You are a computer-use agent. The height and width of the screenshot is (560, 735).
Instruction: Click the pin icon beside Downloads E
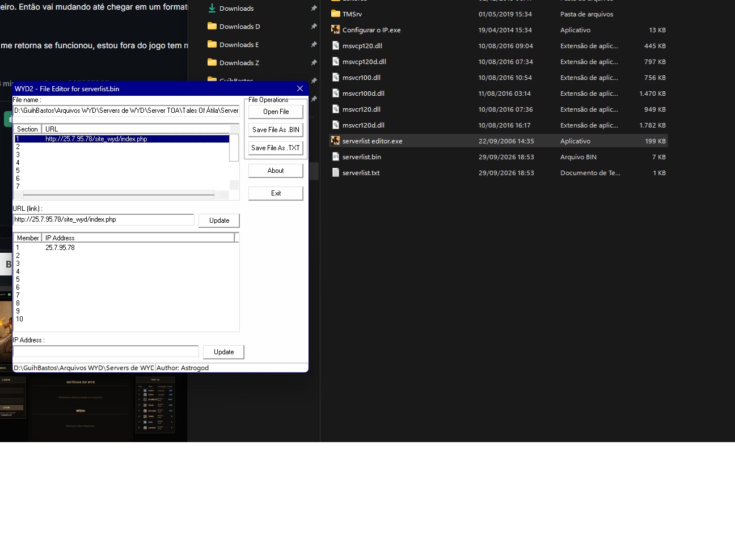click(314, 45)
